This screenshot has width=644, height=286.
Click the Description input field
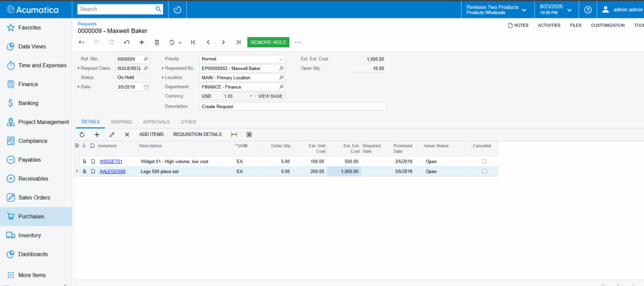[293, 106]
